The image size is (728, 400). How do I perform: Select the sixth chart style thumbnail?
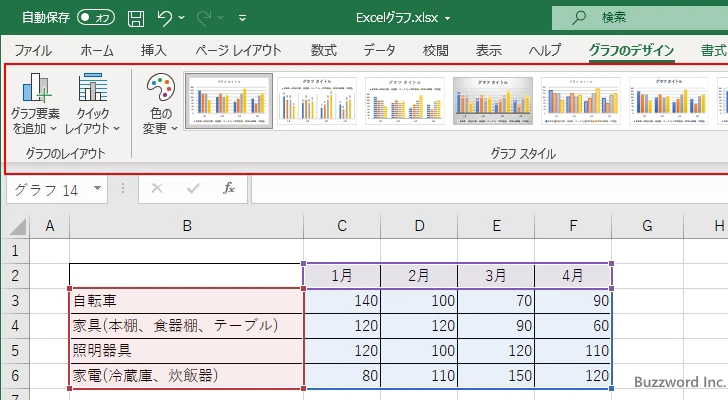pyautogui.click(x=669, y=101)
